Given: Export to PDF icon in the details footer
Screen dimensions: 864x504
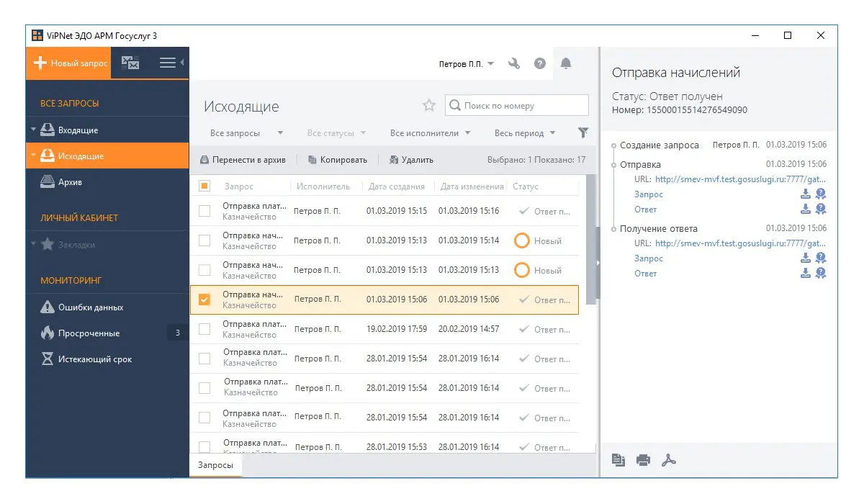Looking at the screenshot, I should coord(669,460).
